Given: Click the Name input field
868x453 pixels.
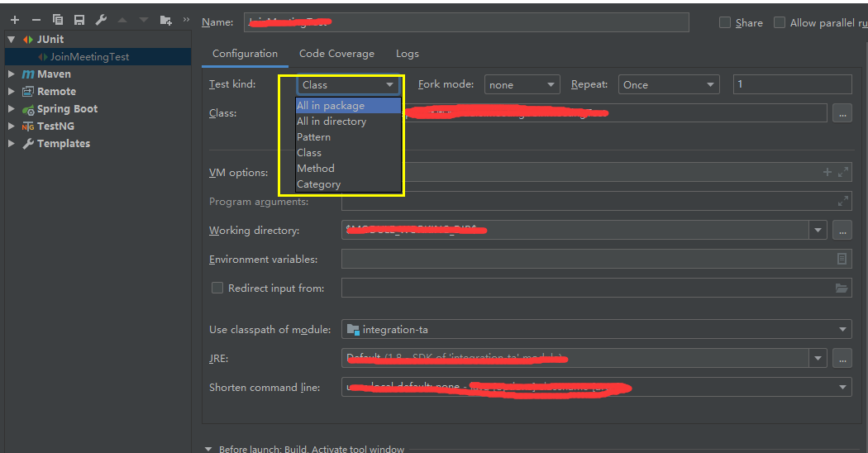Looking at the screenshot, I should 466,22.
